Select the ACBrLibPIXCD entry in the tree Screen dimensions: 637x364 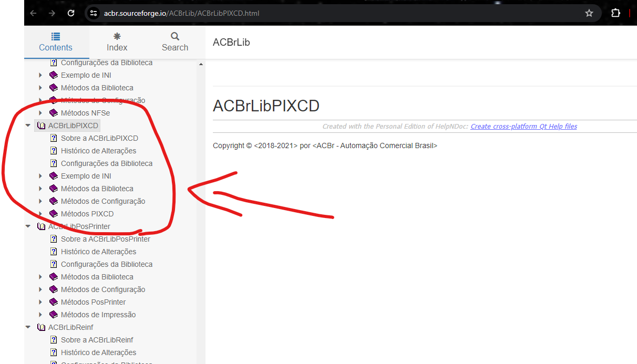(73, 126)
